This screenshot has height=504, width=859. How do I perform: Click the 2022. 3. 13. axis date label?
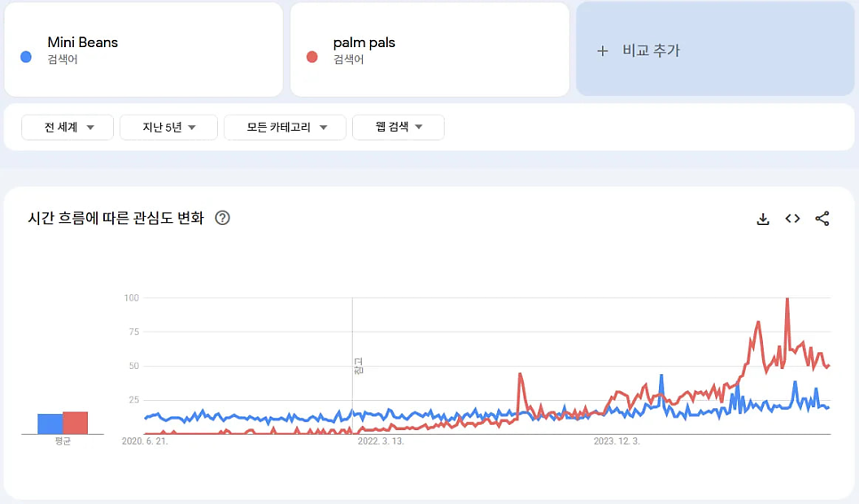tap(381, 441)
